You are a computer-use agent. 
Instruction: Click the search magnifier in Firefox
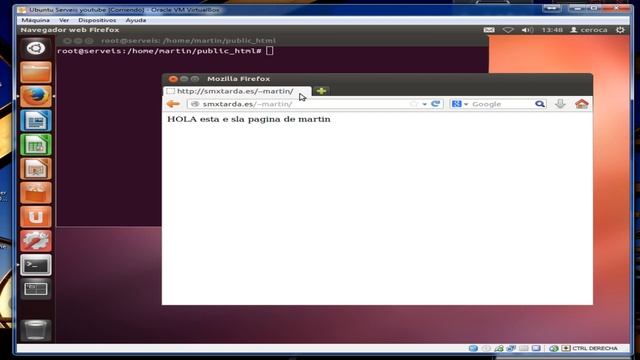click(x=540, y=104)
